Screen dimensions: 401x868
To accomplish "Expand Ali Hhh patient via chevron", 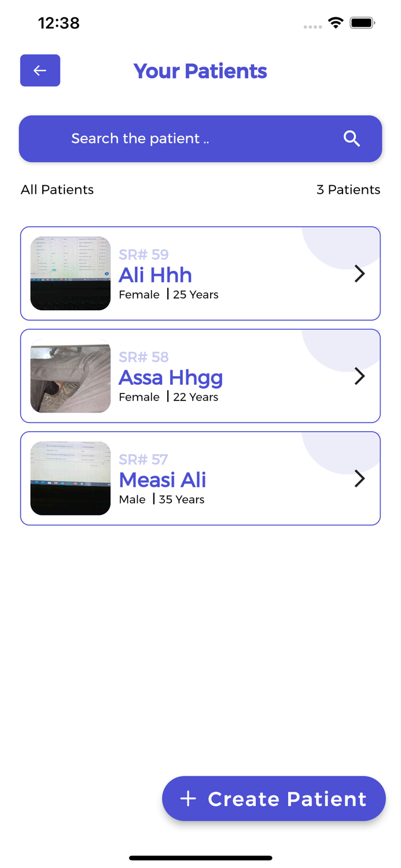I will click(360, 274).
